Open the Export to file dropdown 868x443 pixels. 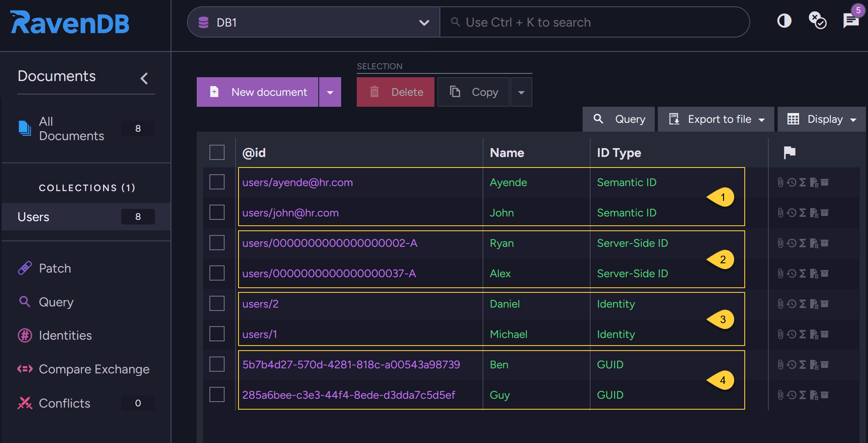coord(716,119)
